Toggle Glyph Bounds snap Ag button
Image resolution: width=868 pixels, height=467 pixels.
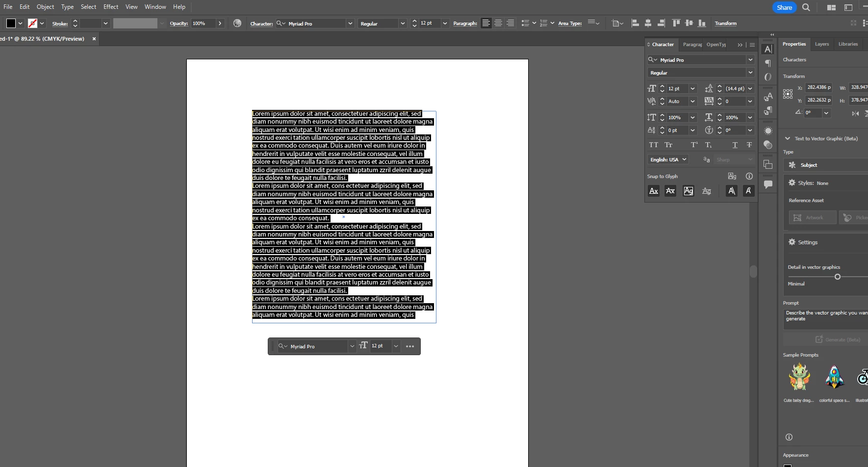(689, 191)
